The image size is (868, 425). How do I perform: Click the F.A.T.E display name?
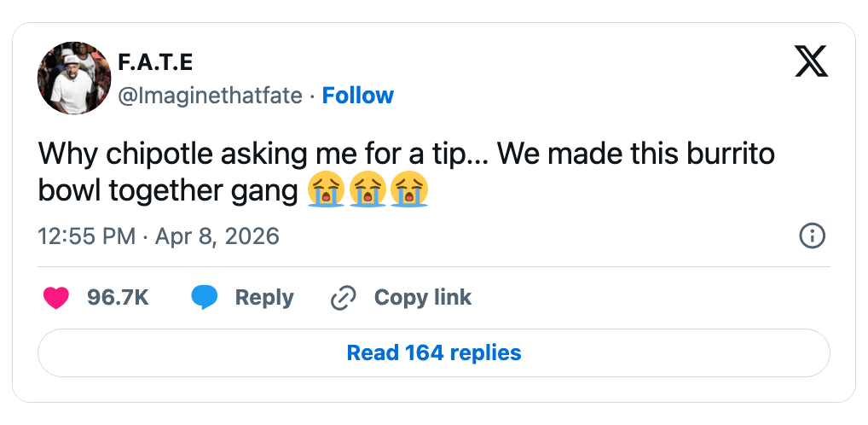pyautogui.click(x=155, y=62)
